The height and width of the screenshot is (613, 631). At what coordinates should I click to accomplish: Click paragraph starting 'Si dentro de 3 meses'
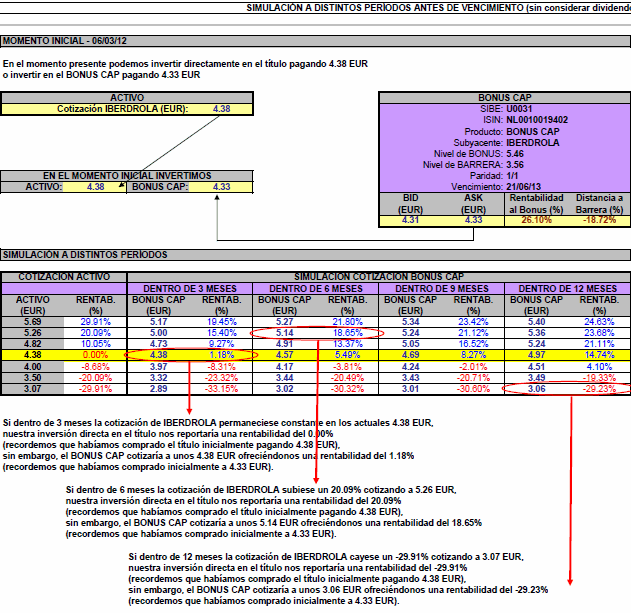tap(218, 445)
